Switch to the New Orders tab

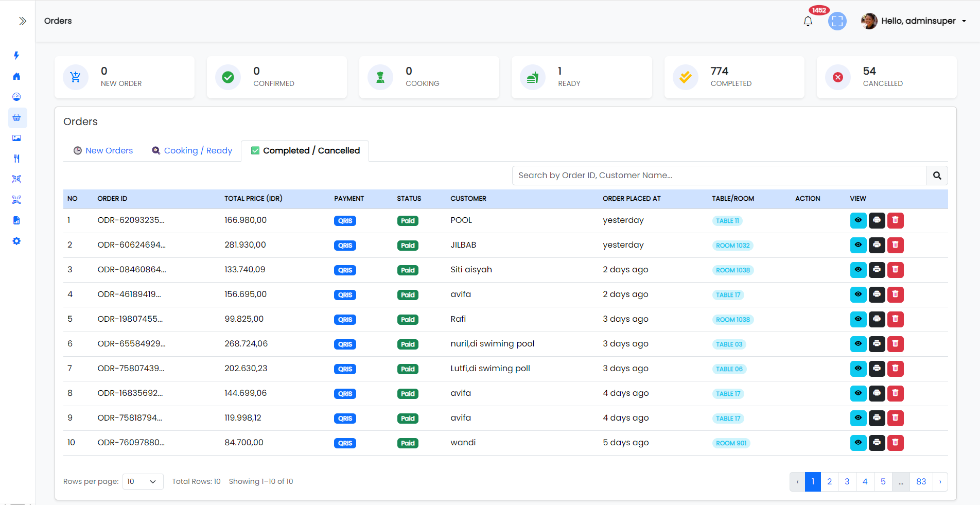tap(103, 150)
